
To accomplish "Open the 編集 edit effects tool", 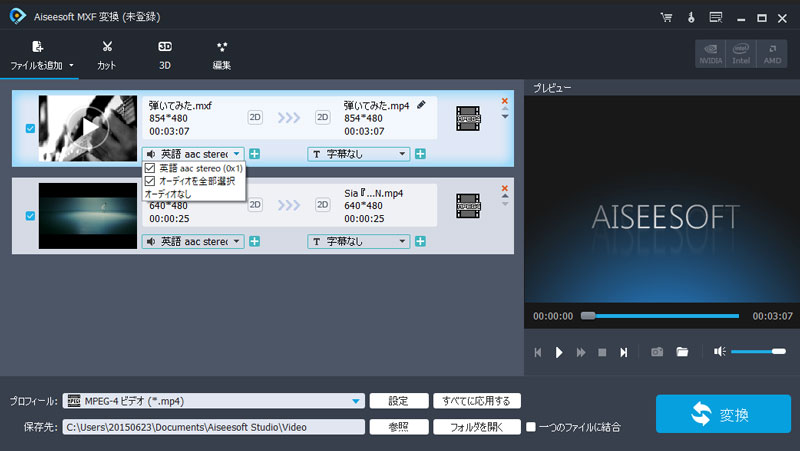I will (221, 56).
